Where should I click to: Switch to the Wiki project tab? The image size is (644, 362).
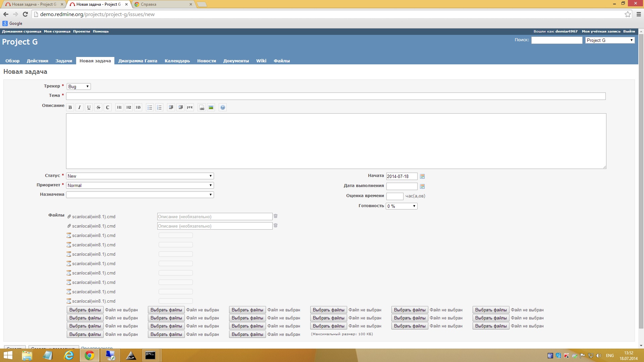(261, 61)
